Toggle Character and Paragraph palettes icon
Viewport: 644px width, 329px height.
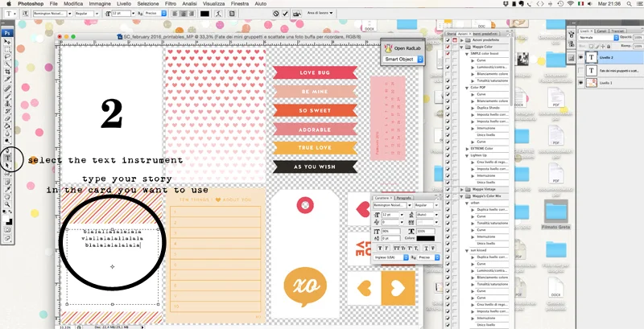point(232,14)
